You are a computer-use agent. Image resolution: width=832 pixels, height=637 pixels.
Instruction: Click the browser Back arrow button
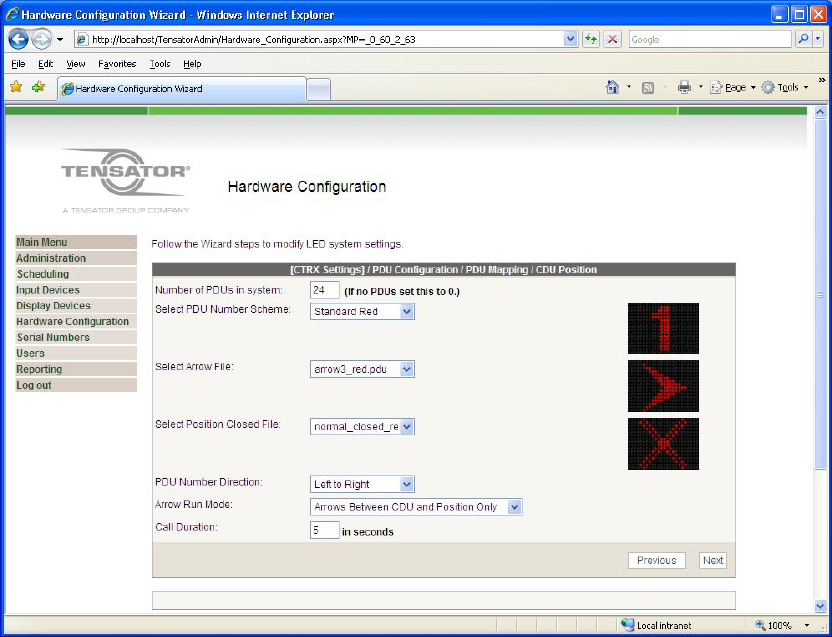coord(18,39)
